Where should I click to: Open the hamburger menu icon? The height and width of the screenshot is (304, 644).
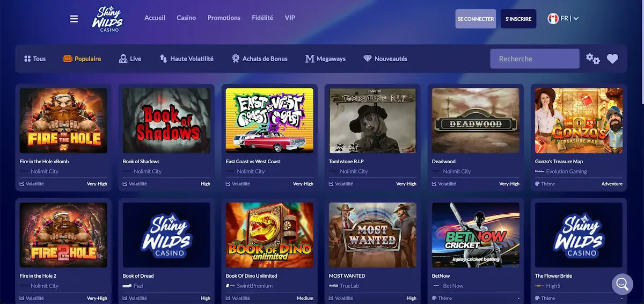[74, 19]
